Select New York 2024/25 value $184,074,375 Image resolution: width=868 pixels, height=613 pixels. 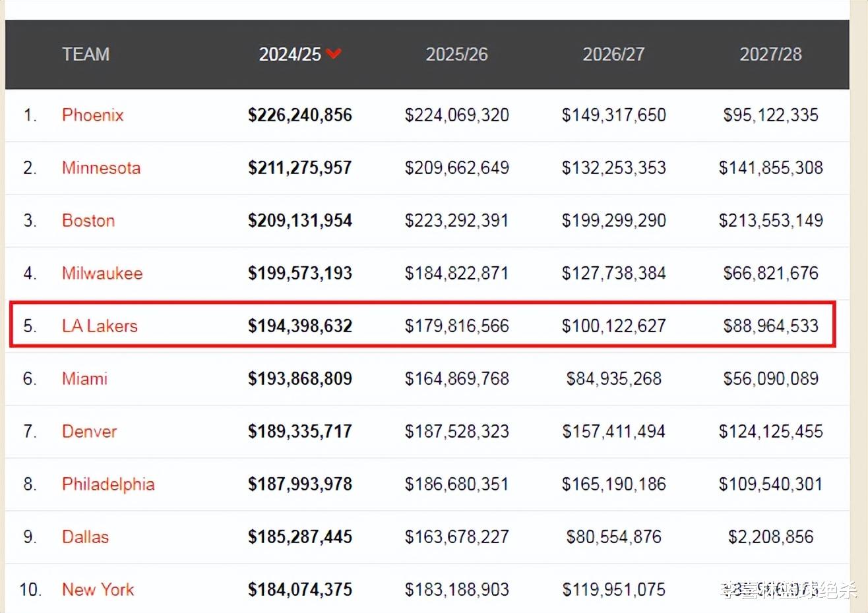pos(300,589)
